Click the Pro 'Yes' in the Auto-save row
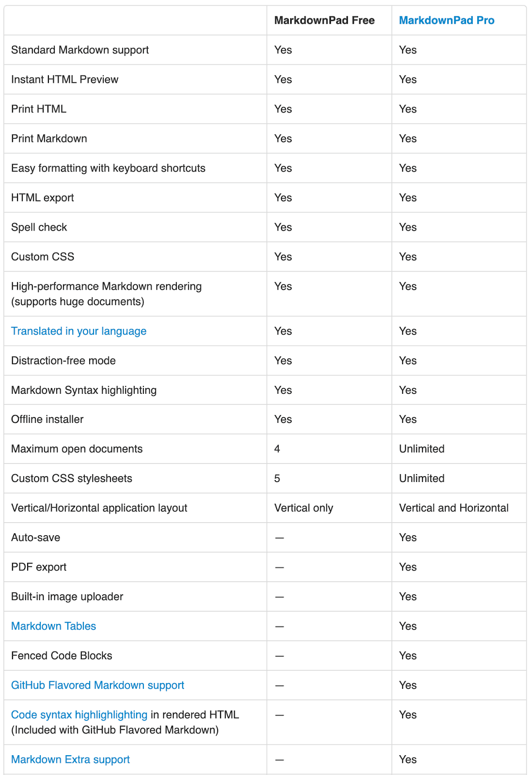Image resolution: width=532 pixels, height=775 pixels. pyautogui.click(x=407, y=538)
